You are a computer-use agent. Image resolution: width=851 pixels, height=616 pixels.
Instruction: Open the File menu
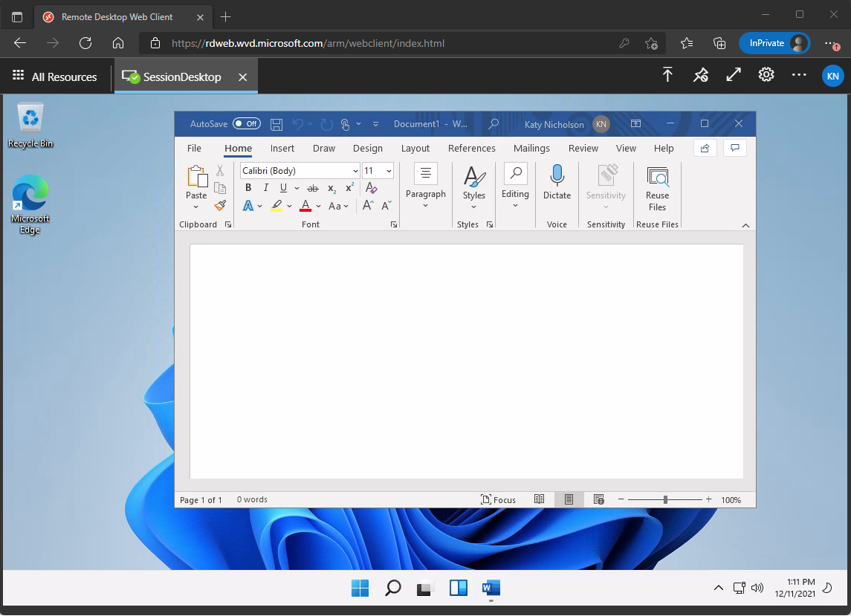(x=194, y=148)
